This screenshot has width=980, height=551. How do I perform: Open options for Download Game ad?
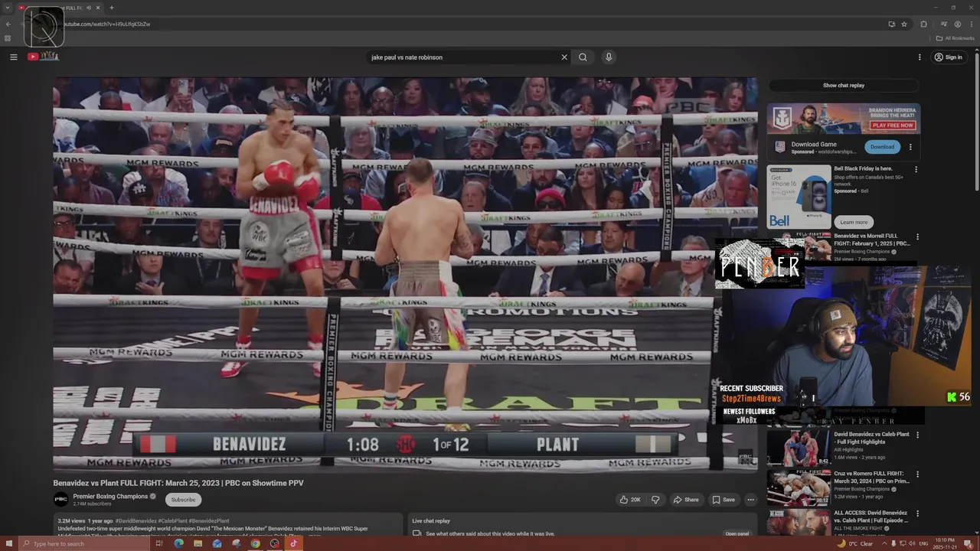tap(910, 147)
